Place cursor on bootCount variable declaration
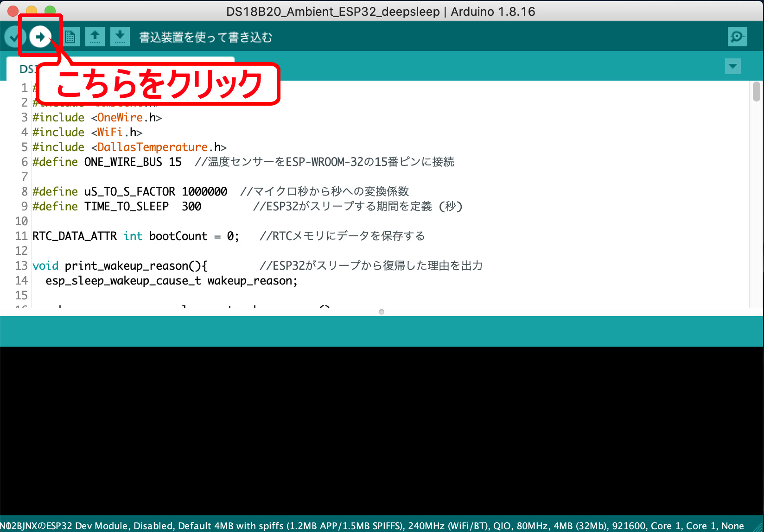The width and height of the screenshot is (764, 532). [x=178, y=236]
